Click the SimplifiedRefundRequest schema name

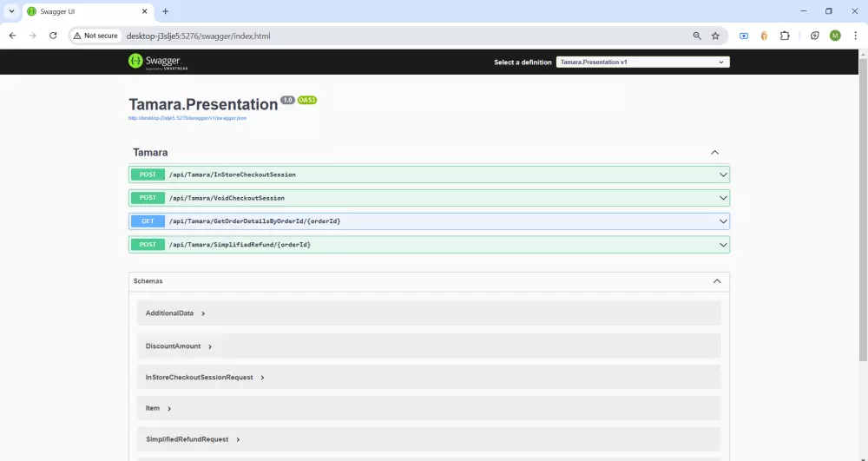(x=187, y=439)
